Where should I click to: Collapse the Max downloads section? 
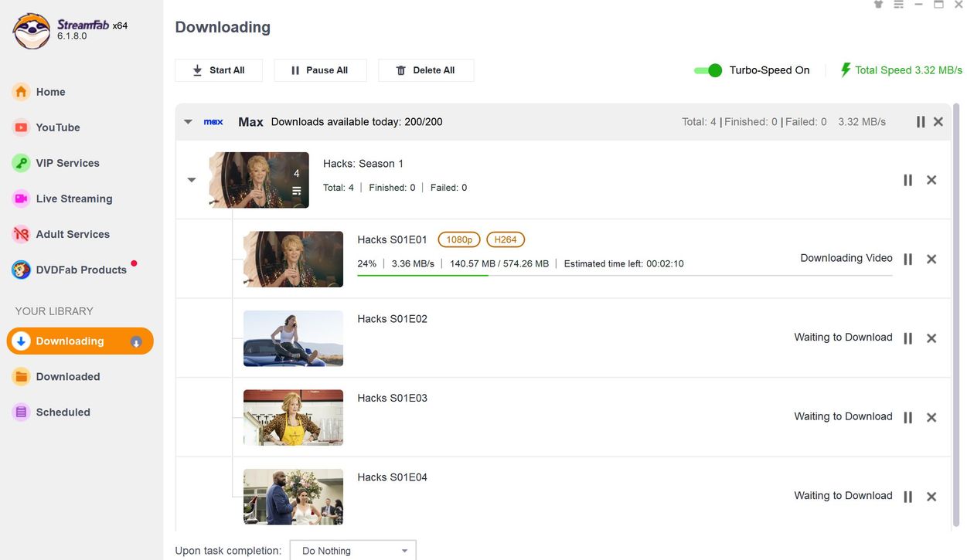[x=188, y=122]
